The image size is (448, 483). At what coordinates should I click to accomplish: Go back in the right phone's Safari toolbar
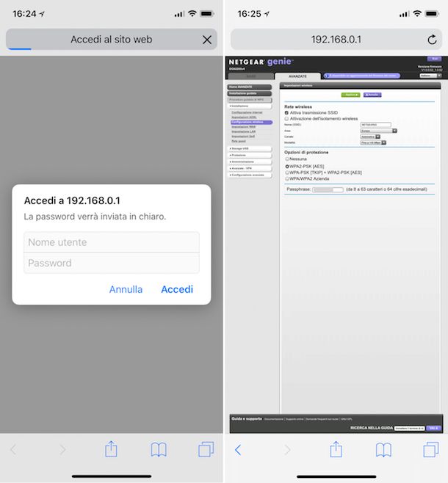(238, 450)
